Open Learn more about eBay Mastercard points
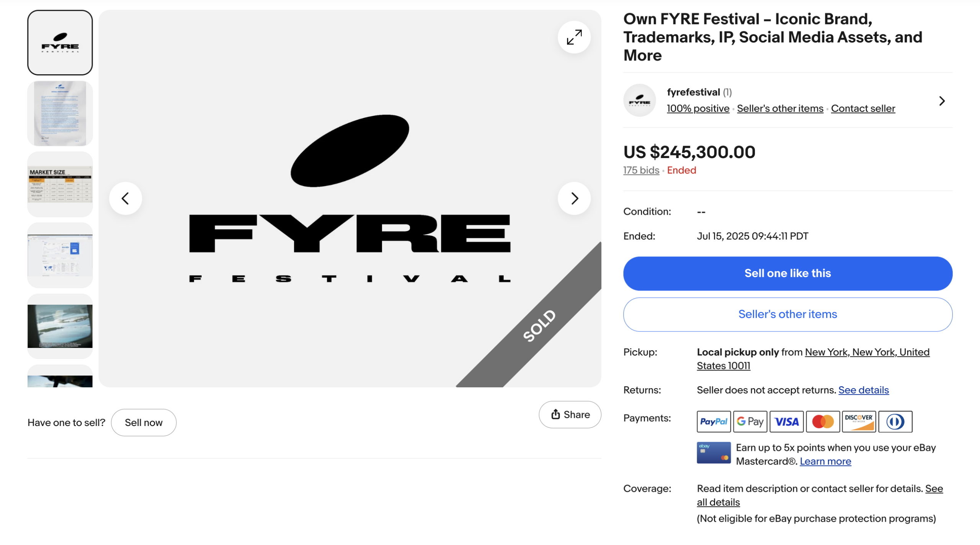Image resolution: width=980 pixels, height=545 pixels. point(825,461)
